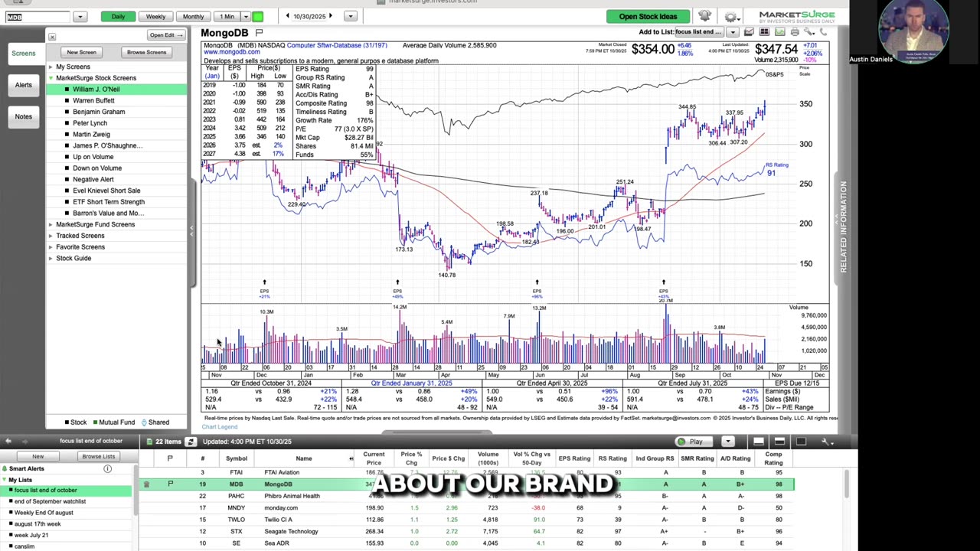Select Evel Knievel Short Sale screen
The height and width of the screenshot is (551, 980).
[106, 191]
